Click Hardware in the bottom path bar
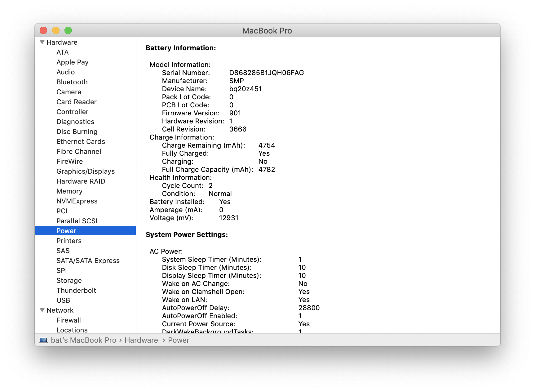Image resolution: width=535 pixels, height=392 pixels. 141,340
